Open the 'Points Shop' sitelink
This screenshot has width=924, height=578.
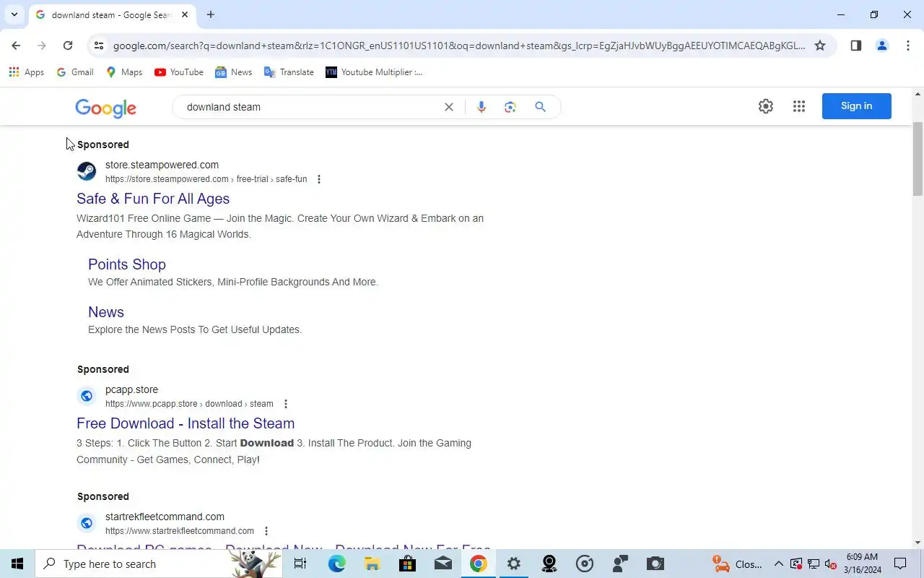pyautogui.click(x=127, y=264)
